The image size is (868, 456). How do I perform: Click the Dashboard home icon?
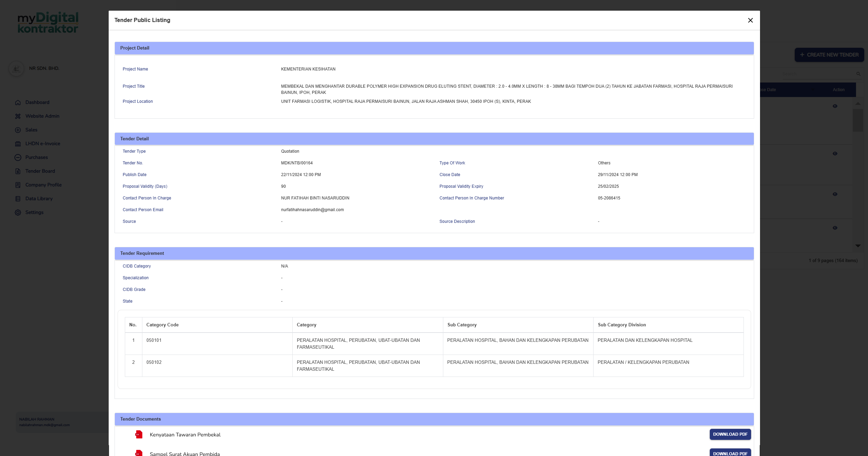[18, 102]
